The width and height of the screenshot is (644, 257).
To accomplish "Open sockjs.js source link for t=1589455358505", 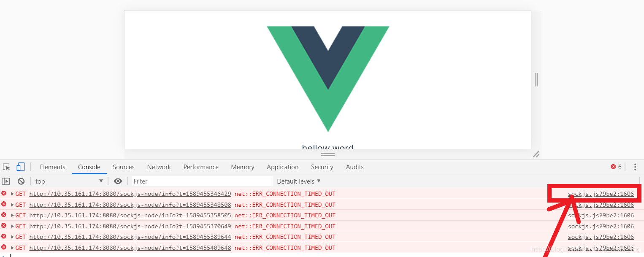I will pyautogui.click(x=601, y=215).
